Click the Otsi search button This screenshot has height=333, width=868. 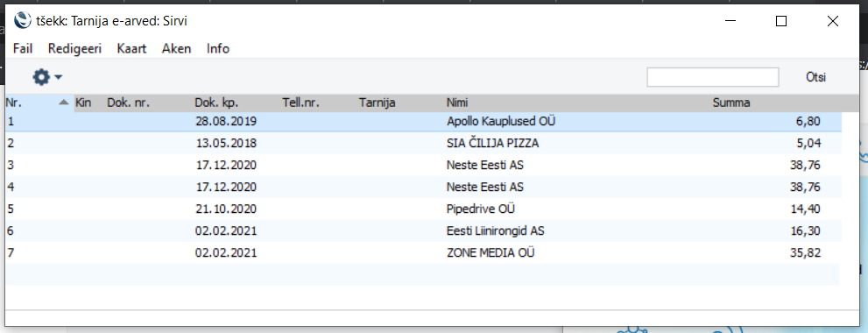click(x=816, y=78)
